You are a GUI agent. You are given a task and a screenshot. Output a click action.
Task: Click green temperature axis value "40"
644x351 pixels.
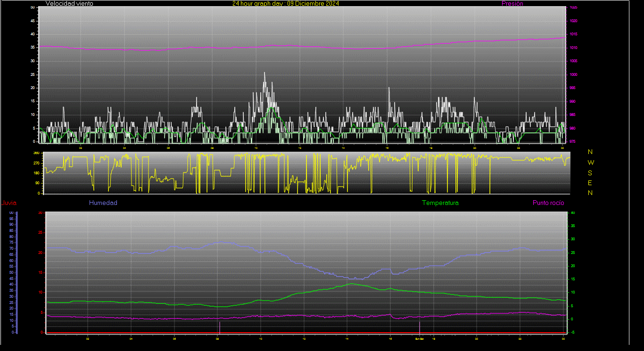pos(572,213)
